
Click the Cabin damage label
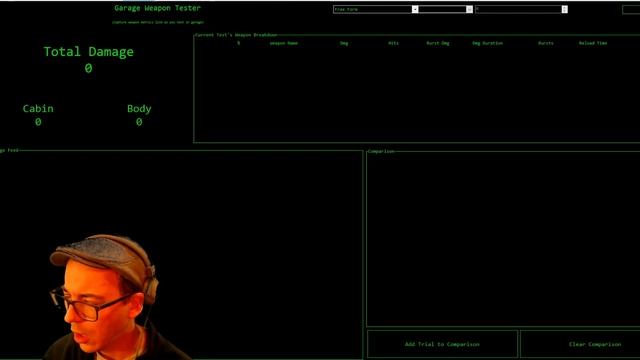(38, 109)
